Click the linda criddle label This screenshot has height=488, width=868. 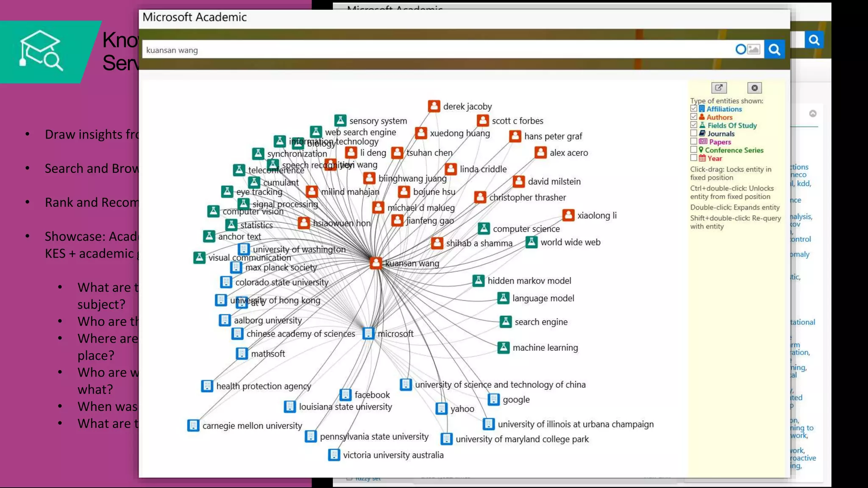click(483, 169)
